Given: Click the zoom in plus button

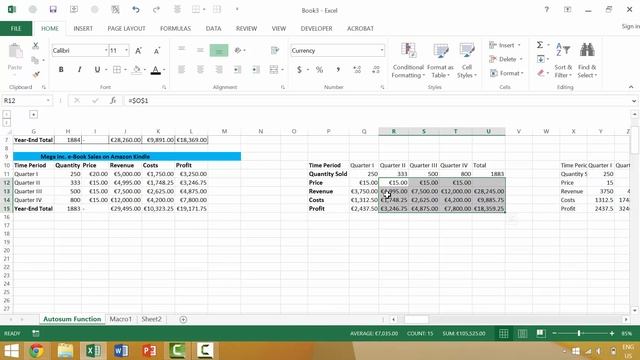Looking at the screenshot, I should click(612, 333).
